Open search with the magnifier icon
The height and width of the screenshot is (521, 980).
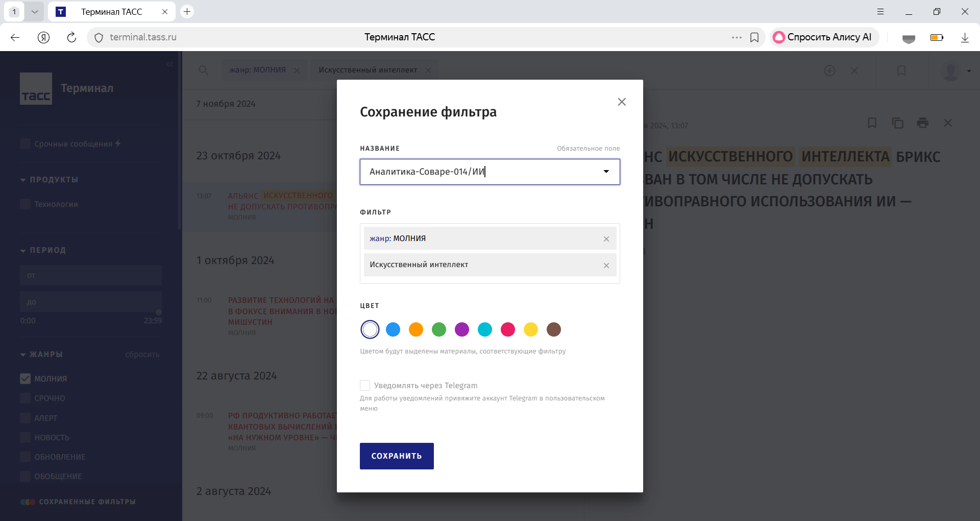pos(204,70)
